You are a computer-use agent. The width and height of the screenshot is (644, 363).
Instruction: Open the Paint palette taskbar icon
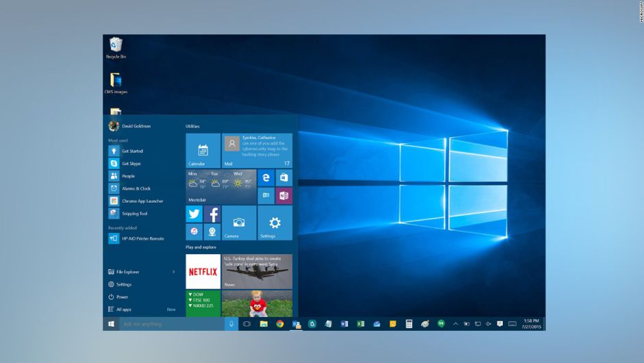425,324
